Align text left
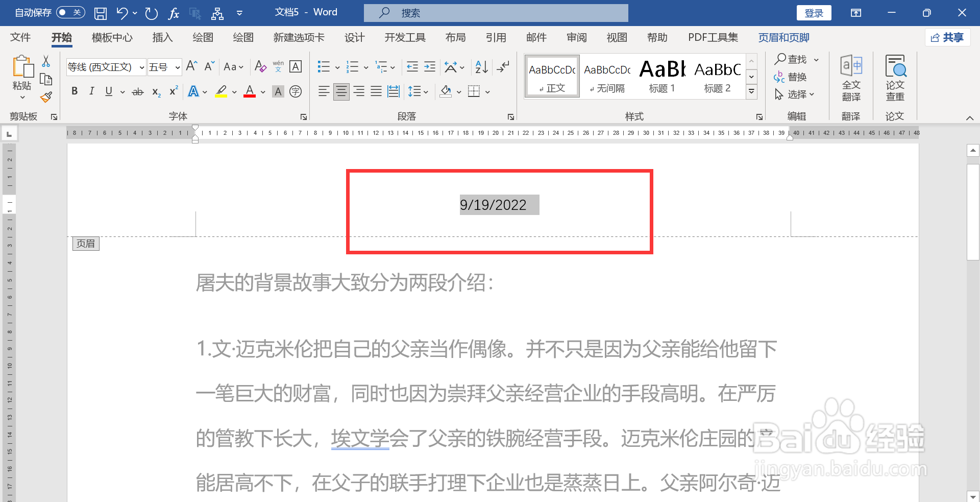This screenshot has width=980, height=502. 324,91
